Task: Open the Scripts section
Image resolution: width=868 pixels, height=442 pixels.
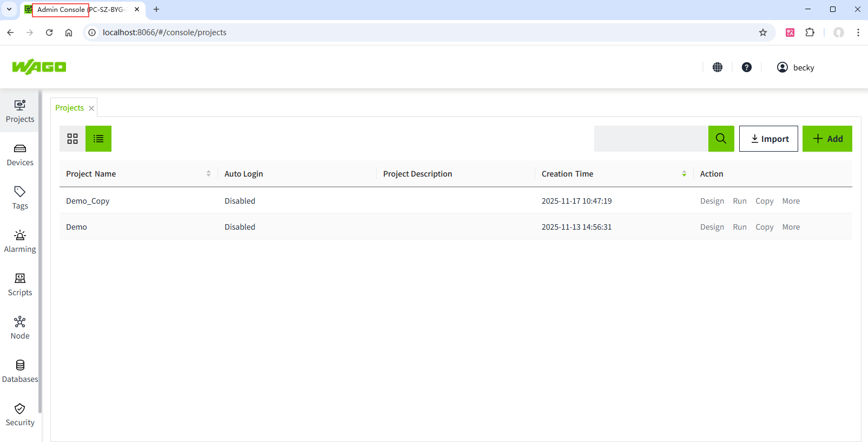Action: (x=20, y=284)
